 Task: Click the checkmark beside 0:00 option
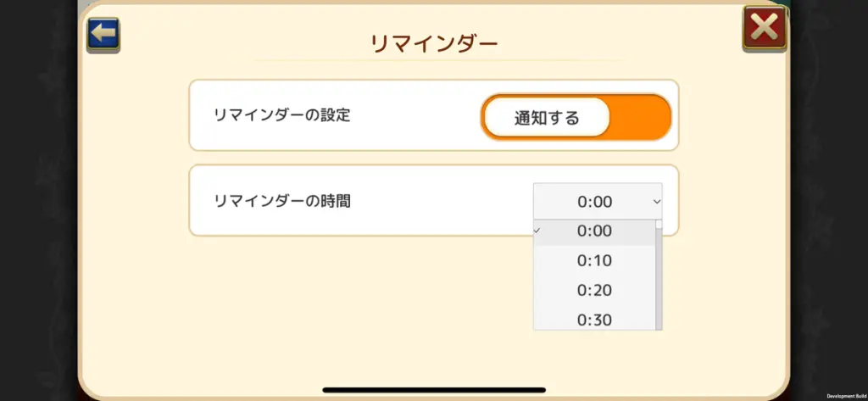pyautogui.click(x=537, y=230)
